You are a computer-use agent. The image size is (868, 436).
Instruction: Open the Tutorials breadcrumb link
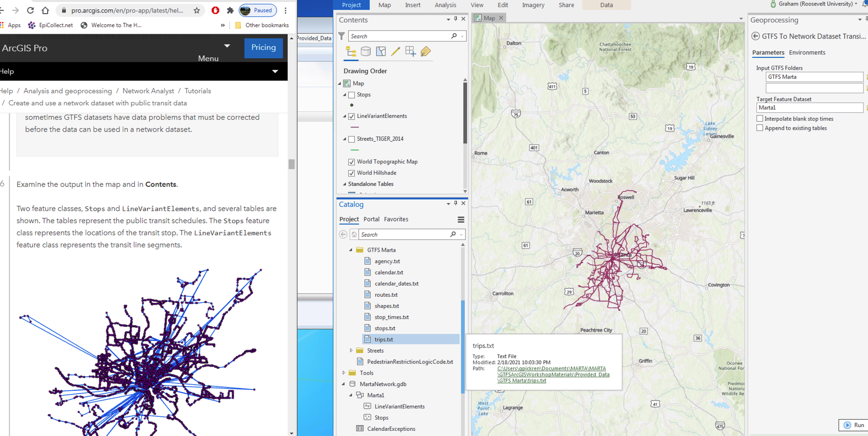[x=198, y=91]
